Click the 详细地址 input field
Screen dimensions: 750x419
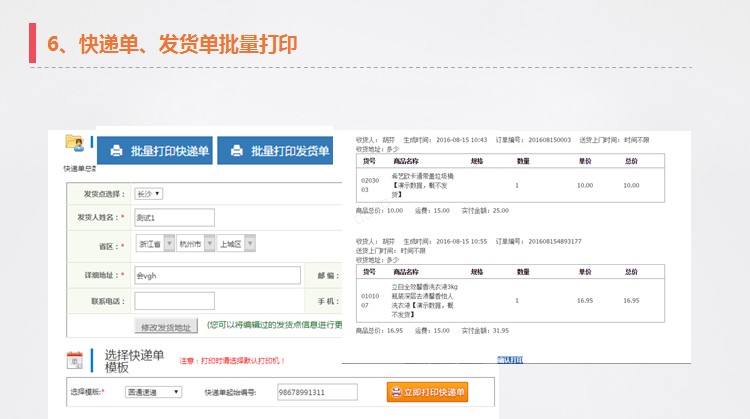pyautogui.click(x=217, y=276)
